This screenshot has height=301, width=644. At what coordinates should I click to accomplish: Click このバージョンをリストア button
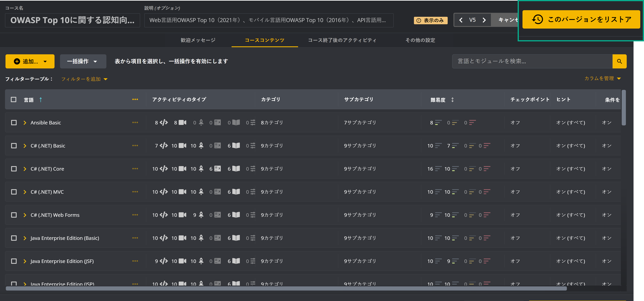coord(581,19)
